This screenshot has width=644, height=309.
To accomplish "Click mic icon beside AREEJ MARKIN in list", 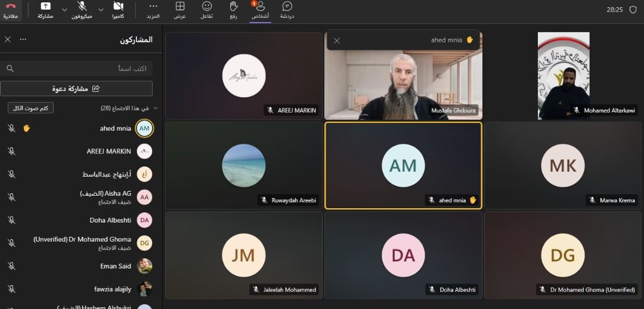I will (x=11, y=152).
